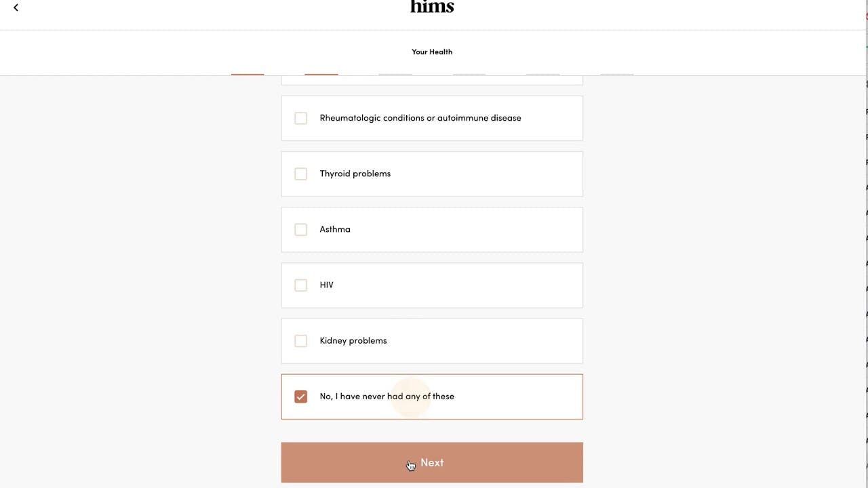Viewport: 868px width, 488px height.
Task: Click the fifth progress step segment
Action: [x=543, y=74]
